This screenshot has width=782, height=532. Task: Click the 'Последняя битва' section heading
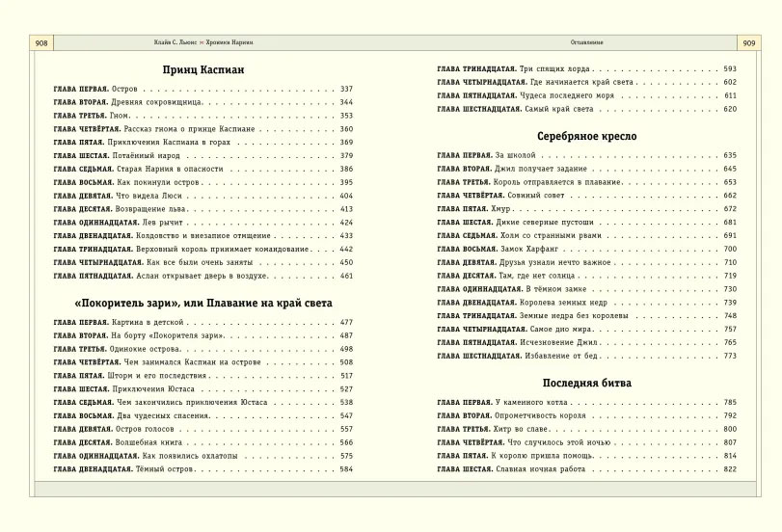coord(587,383)
